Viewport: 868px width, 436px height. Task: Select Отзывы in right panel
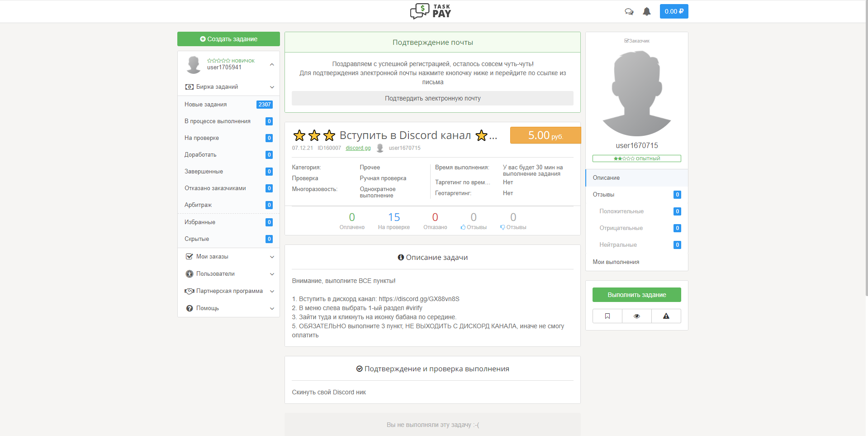637,195
